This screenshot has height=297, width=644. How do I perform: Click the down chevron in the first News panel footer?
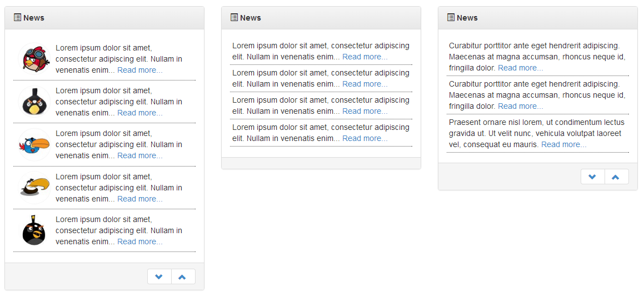pos(159,276)
